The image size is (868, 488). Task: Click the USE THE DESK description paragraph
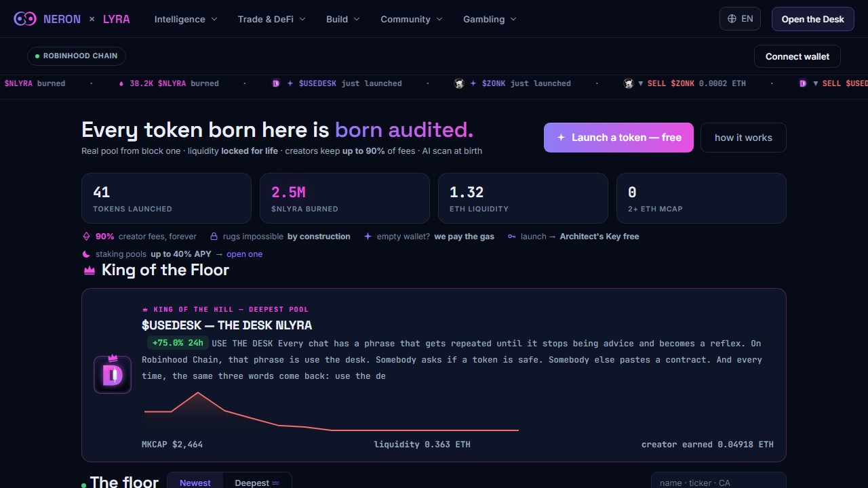[452, 359]
